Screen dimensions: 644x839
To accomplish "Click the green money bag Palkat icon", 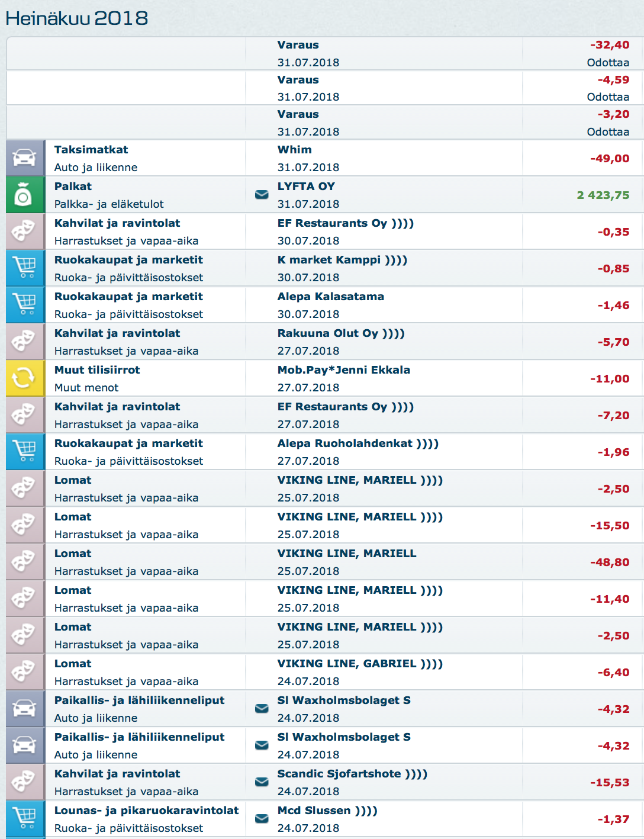I will tap(25, 195).
